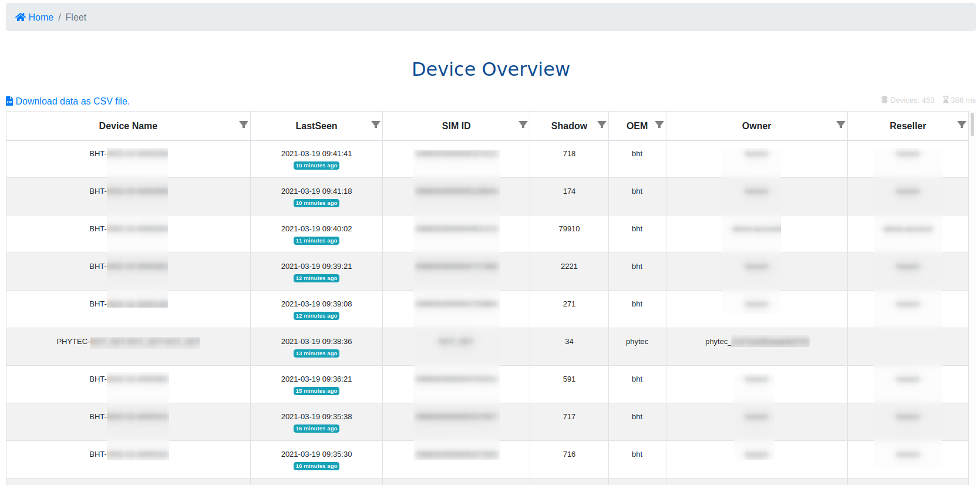Sort table by Shadow header
Viewport: 980px width, 492px height.
568,126
